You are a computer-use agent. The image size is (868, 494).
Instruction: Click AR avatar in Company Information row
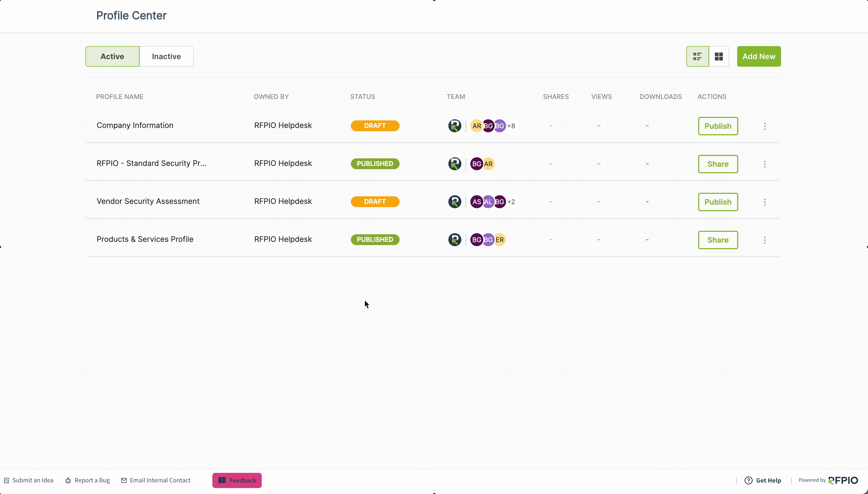pyautogui.click(x=476, y=126)
